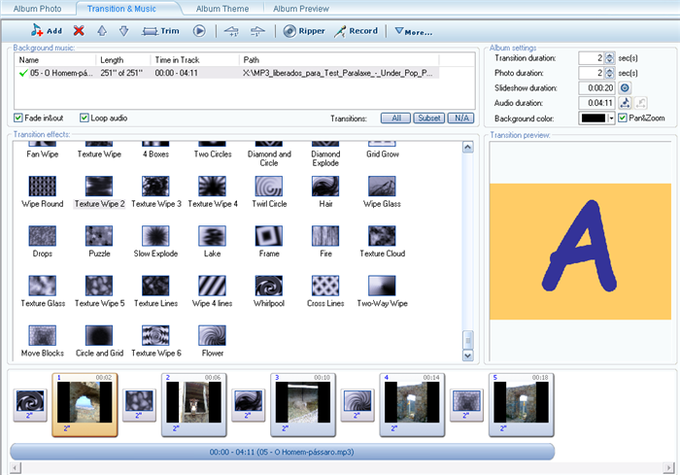This screenshot has height=475, width=680.
Task: Adjust the Photo duration spinner arrows
Action: [609, 73]
